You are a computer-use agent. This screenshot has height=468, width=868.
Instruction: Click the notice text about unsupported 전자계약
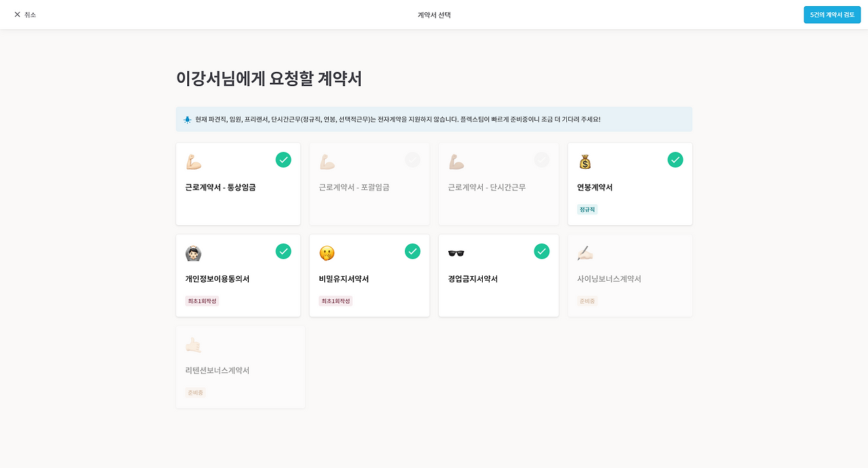click(397, 119)
